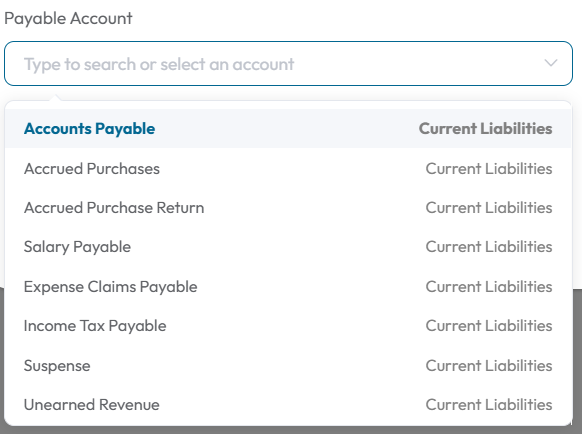Choose Unearned Revenue from dropdown

point(288,405)
